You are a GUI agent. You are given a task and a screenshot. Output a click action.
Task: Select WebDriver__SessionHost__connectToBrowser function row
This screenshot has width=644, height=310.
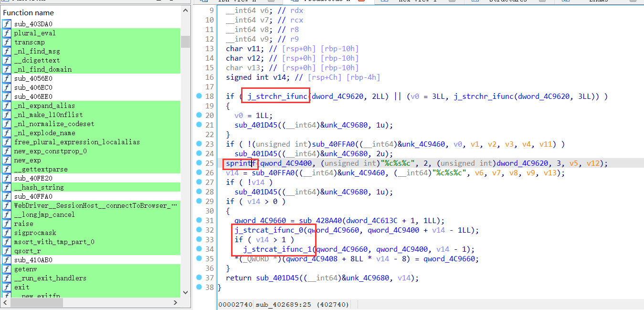[91, 205]
